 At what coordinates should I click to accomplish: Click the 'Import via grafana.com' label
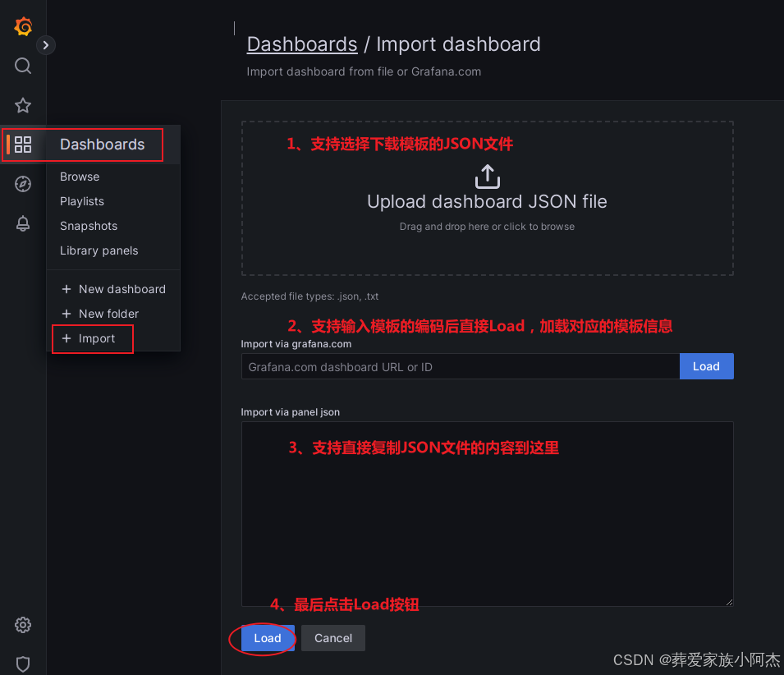pyautogui.click(x=296, y=344)
